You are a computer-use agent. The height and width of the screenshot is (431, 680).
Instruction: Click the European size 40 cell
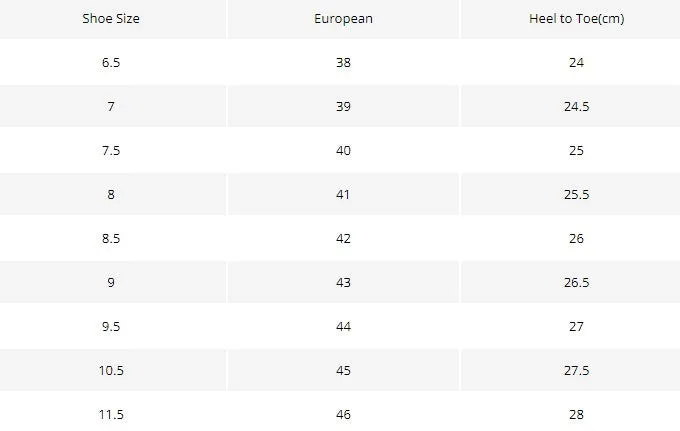343,150
